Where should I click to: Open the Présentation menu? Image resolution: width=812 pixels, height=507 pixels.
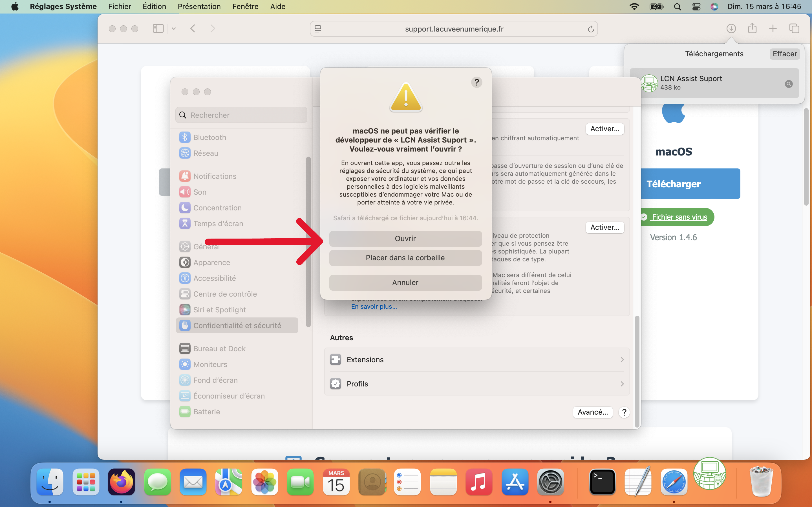tap(199, 6)
